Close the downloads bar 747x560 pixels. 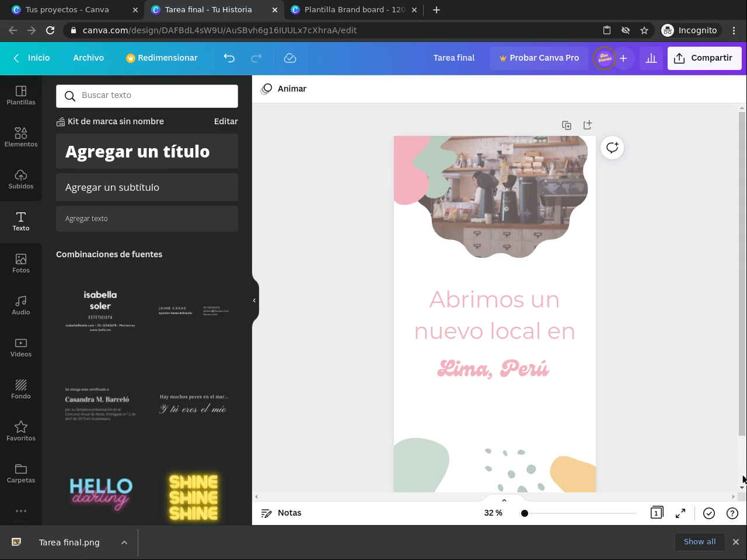(736, 542)
